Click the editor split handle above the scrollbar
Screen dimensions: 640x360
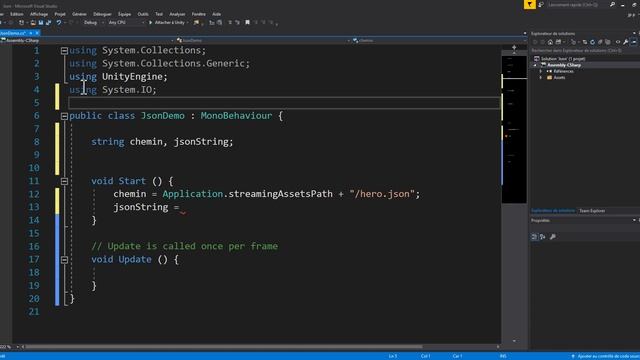514,48
